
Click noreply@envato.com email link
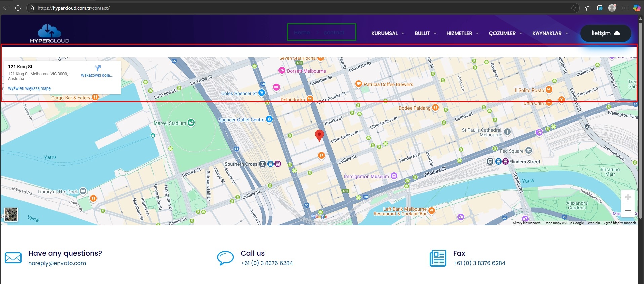(57, 263)
